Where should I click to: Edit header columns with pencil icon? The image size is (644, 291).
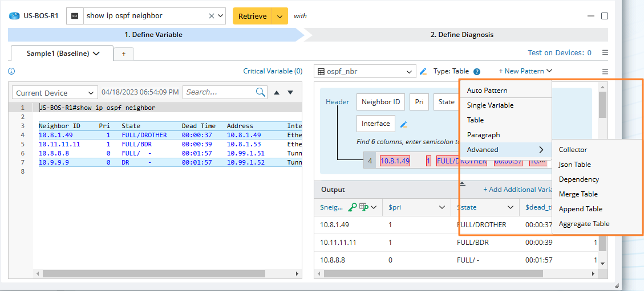coord(404,124)
